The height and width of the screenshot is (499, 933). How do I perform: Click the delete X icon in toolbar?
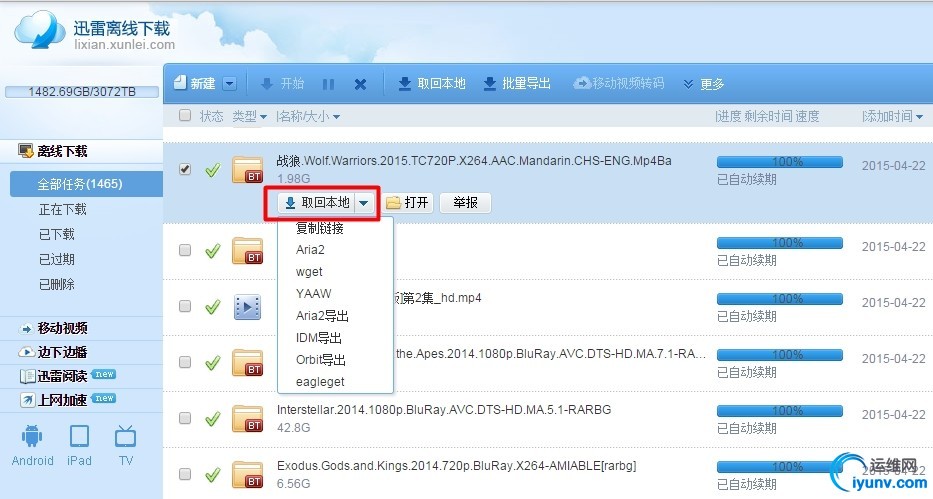[360, 84]
